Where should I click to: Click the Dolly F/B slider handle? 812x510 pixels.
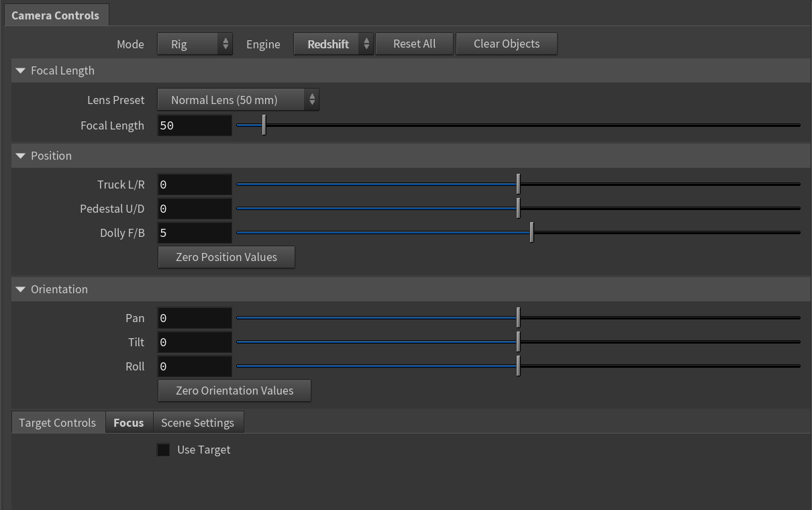tap(531, 233)
